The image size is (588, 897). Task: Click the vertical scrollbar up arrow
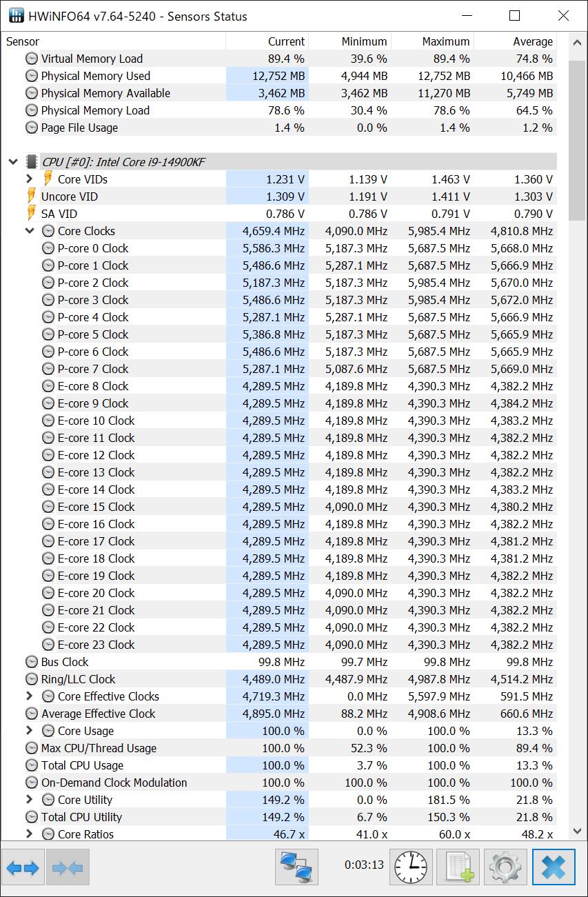578,42
